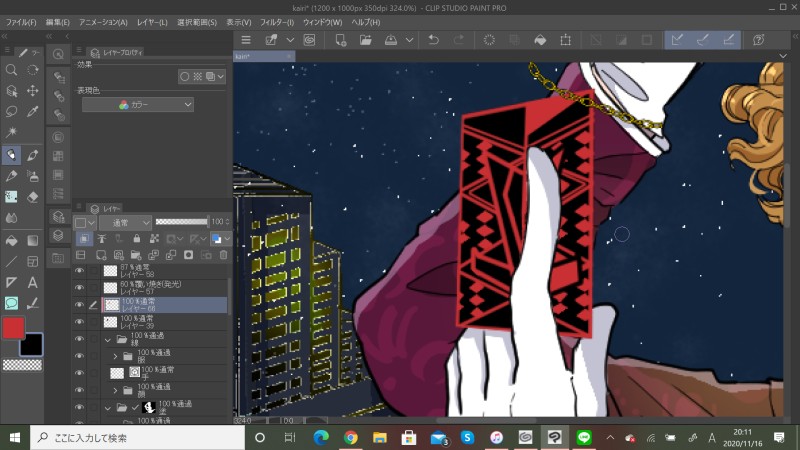Screen dimensions: 800x450
Task: Delete layer trash icon
Action: click(x=223, y=255)
